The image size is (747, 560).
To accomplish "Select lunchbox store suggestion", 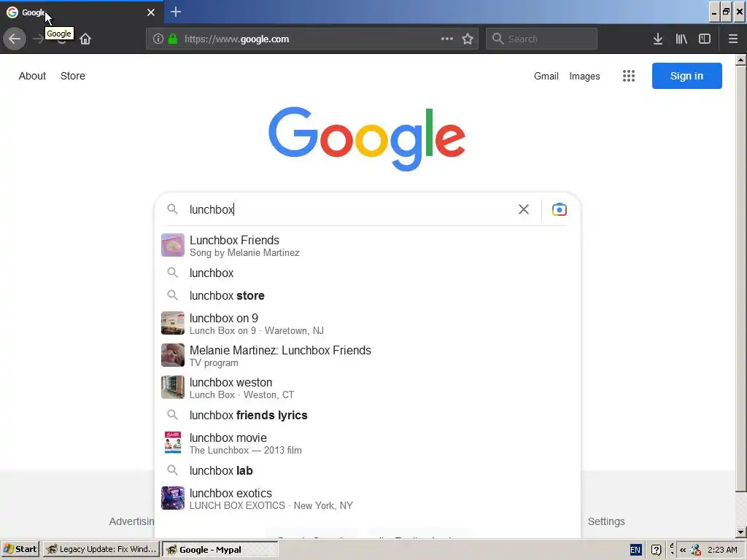I will pos(368,296).
